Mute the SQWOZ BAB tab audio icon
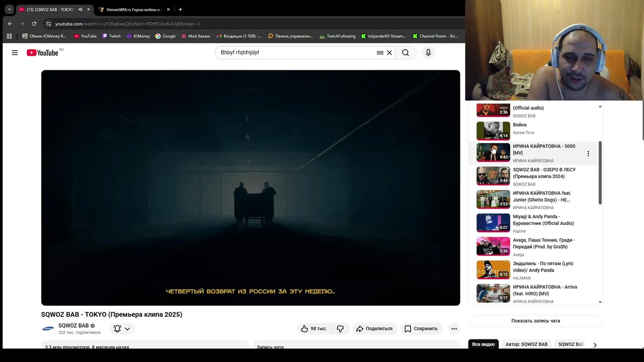The image size is (644, 362). pos(80,9)
